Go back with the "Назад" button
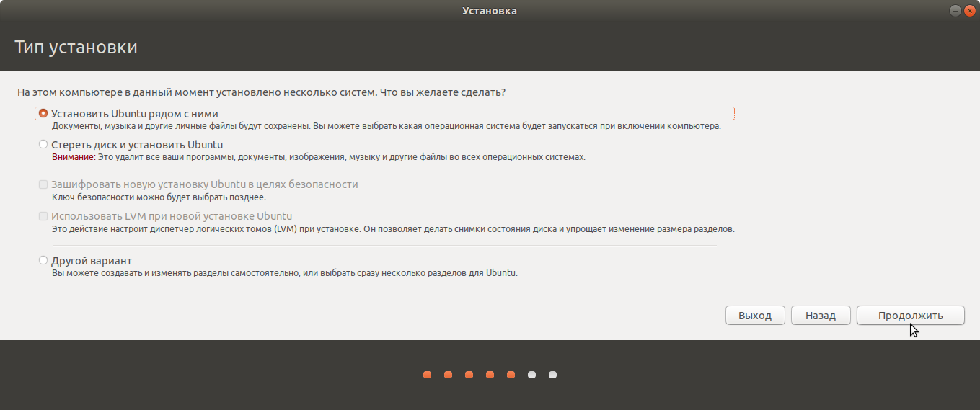 [x=821, y=316]
